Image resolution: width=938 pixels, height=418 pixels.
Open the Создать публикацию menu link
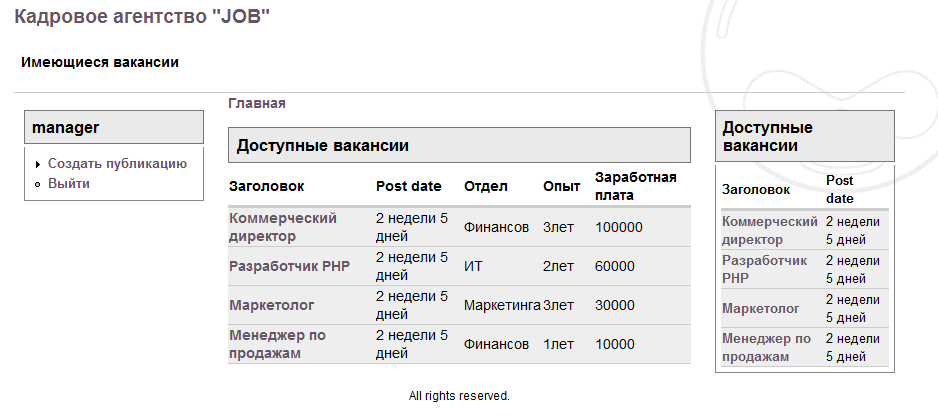(118, 164)
